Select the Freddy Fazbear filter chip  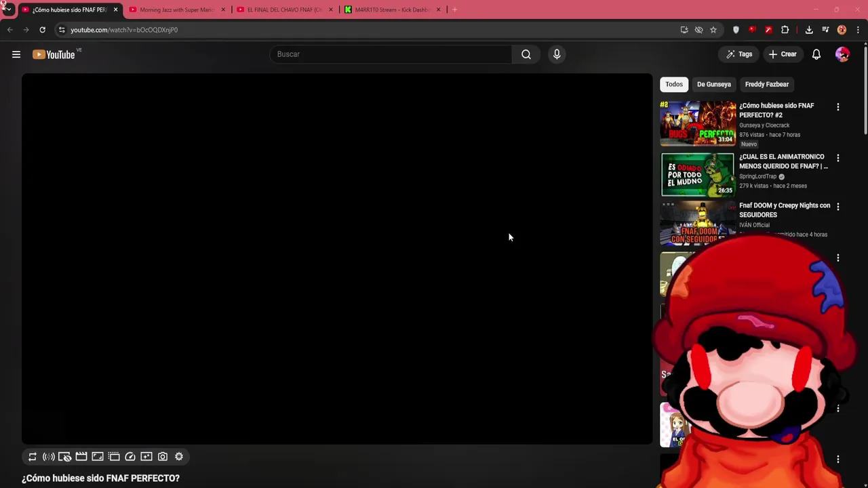tap(767, 84)
